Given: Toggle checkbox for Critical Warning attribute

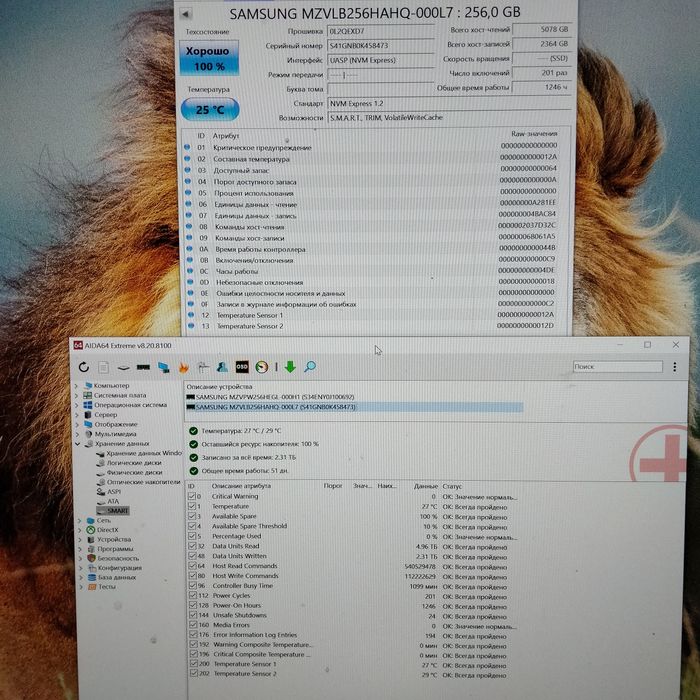Looking at the screenshot, I should pyautogui.click(x=192, y=496).
